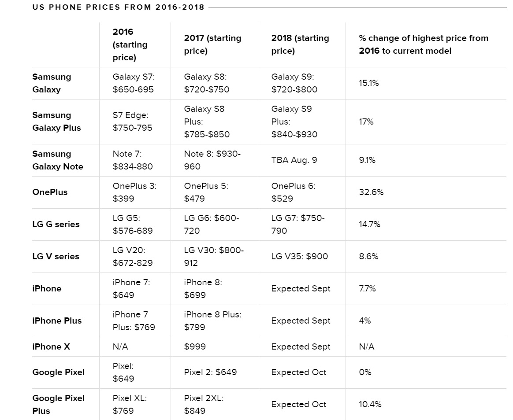This screenshot has height=420, width=513.
Task: Click the $999 iPhone X price cell
Action: (x=195, y=347)
